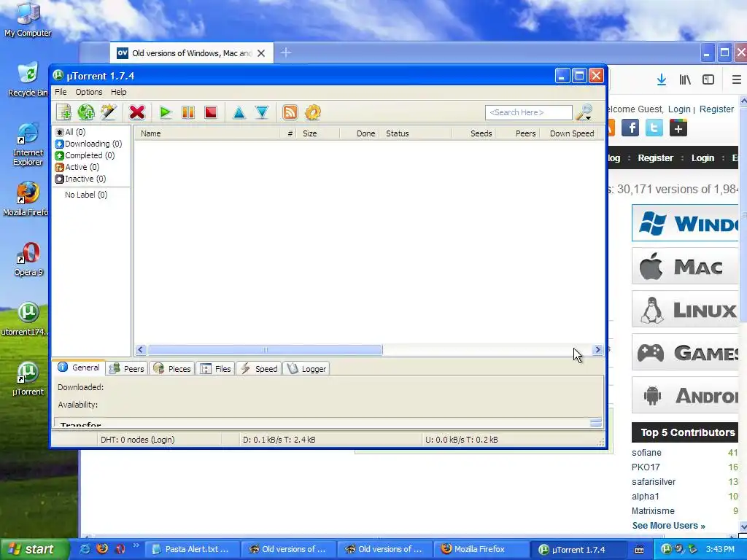The height and width of the screenshot is (560, 747).
Task: Click the Mozilla Firefox taskbar button
Action: pos(480,549)
